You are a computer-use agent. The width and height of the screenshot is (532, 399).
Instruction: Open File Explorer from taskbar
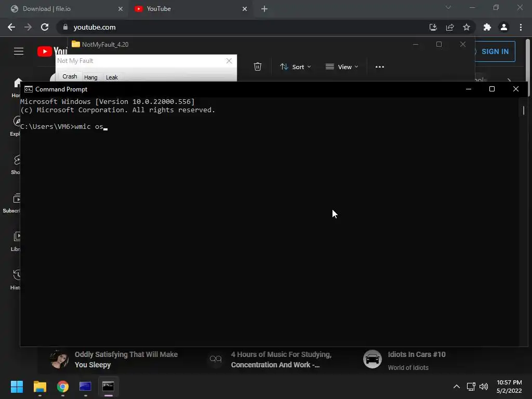[39, 387]
